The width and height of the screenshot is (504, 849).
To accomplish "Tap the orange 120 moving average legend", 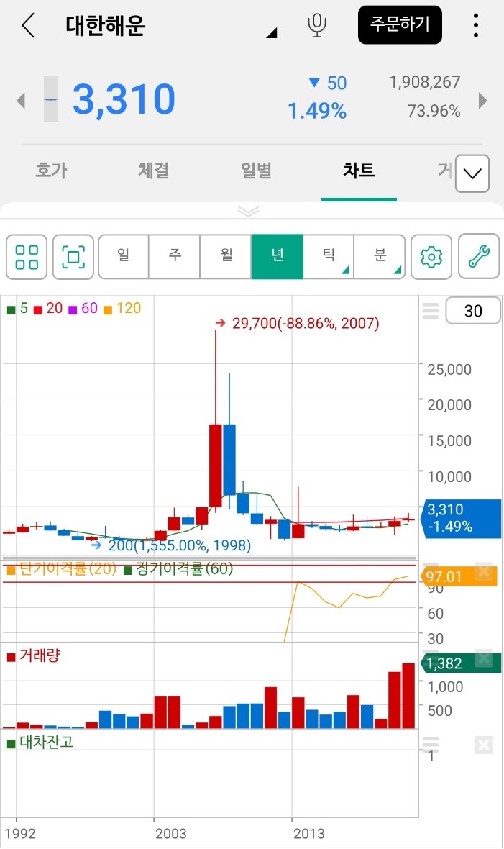I will (x=122, y=309).
